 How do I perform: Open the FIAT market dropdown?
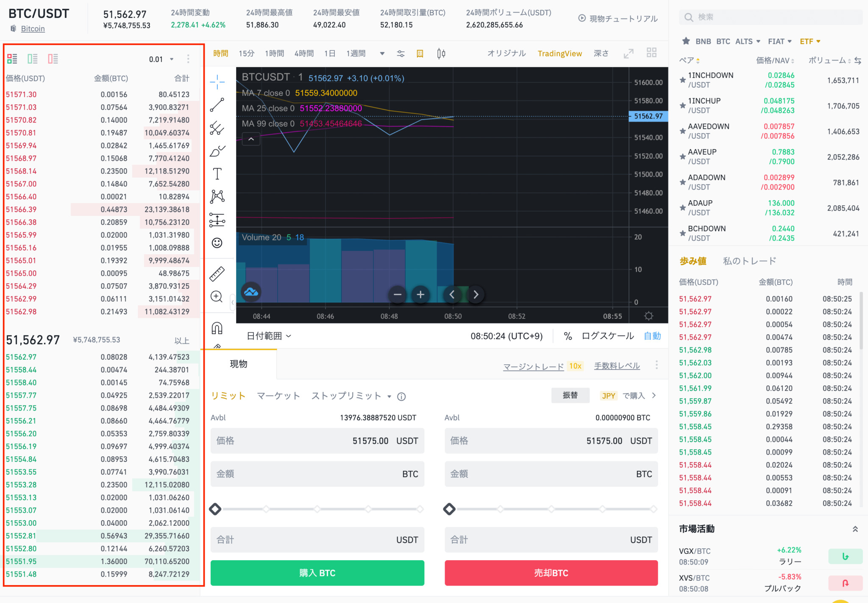780,42
